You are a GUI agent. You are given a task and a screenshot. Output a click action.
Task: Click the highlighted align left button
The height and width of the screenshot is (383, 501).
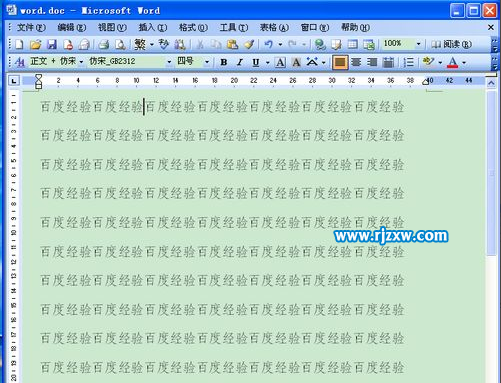[340, 62]
